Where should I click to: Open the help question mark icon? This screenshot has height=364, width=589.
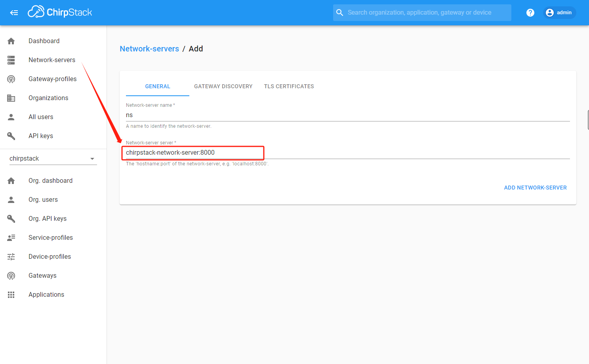(x=530, y=13)
